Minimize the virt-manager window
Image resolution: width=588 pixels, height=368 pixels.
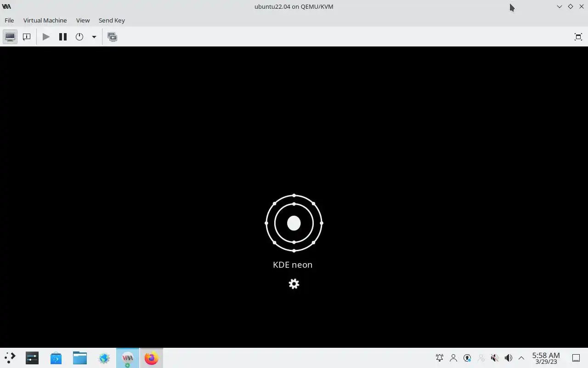559,6
